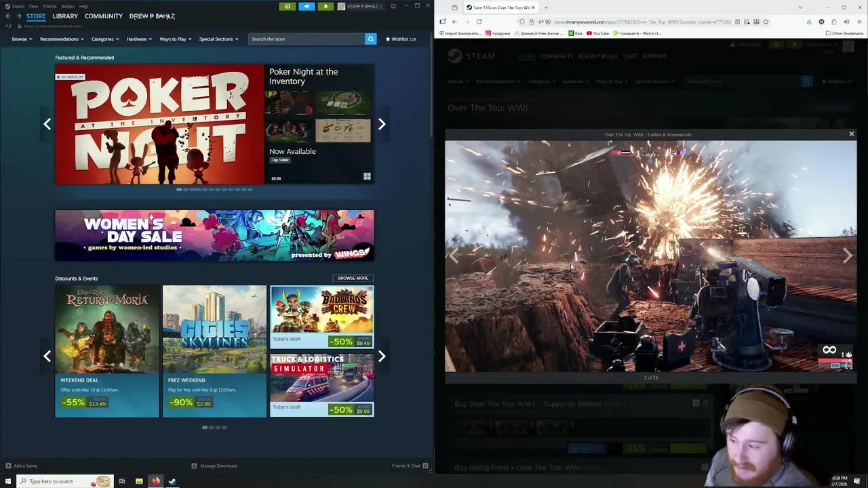
Task: Select the Over The Top Firefox tab
Action: 500,7
